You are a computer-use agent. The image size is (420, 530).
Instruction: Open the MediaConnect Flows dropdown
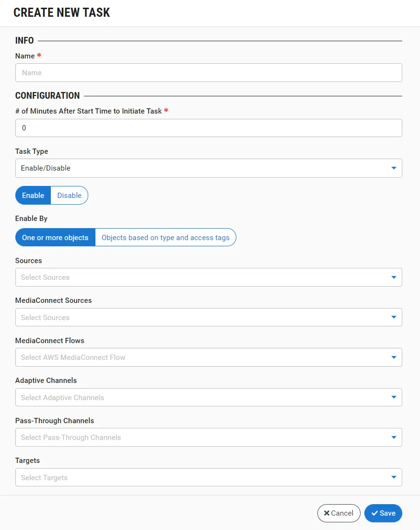(x=209, y=357)
